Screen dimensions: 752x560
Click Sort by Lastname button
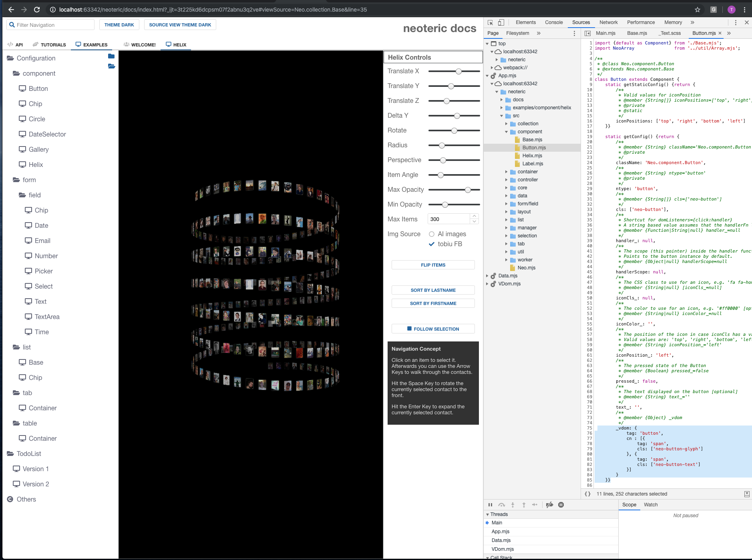point(433,290)
